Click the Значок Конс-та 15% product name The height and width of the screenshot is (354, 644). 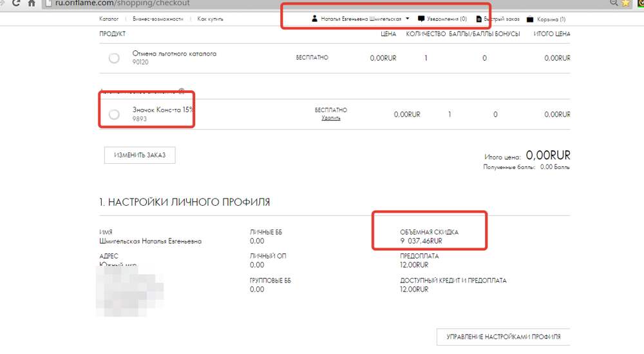(162, 110)
